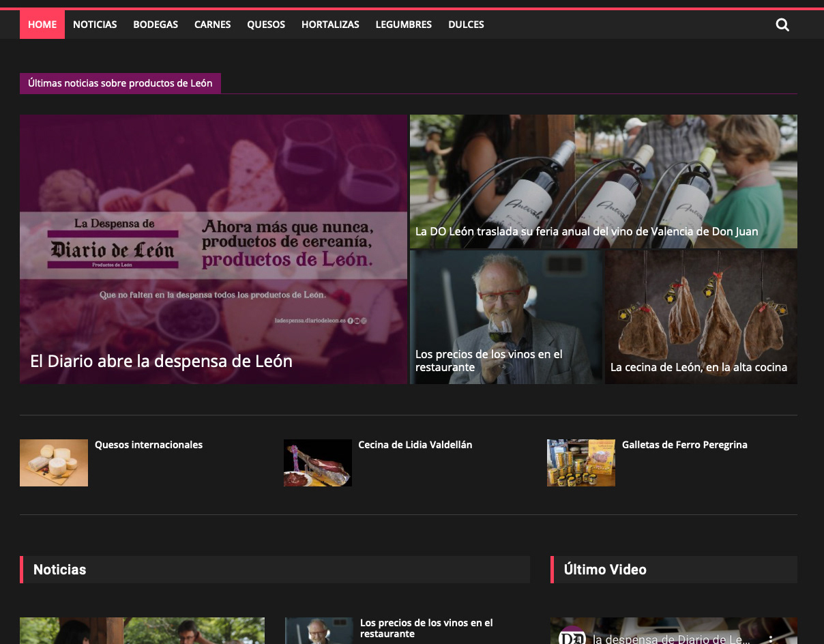Click the Cecina de Lidia Valdellán ham thumbnail
824x644 pixels.
[318, 463]
